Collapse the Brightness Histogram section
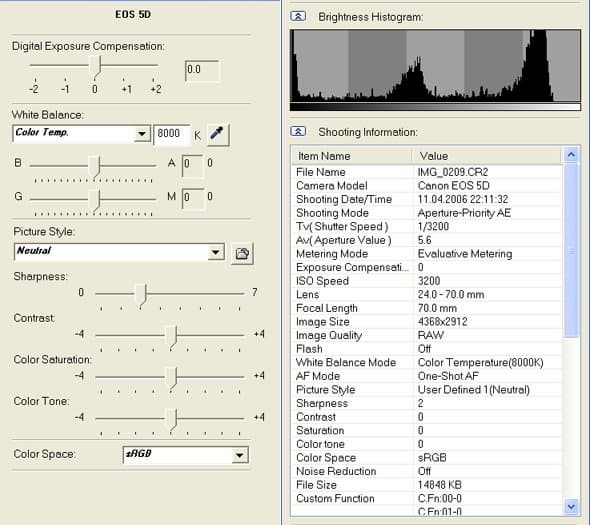 [x=298, y=17]
